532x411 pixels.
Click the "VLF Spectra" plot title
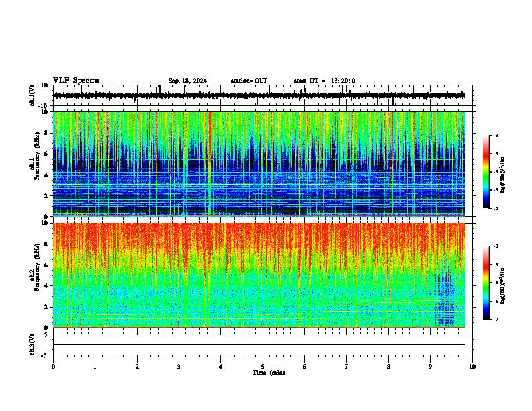click(76, 81)
